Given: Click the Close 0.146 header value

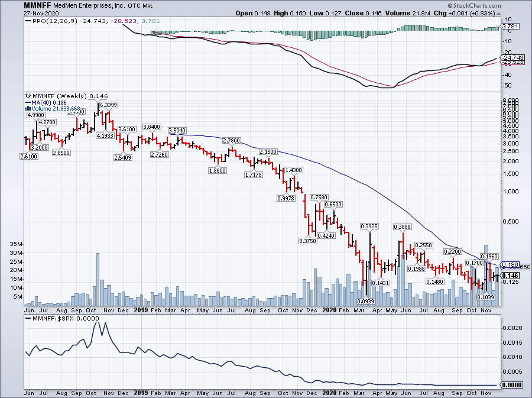Looking at the screenshot, I should 363,13.
